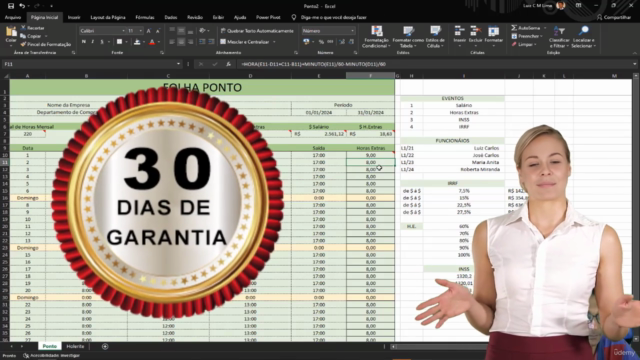640x360 pixels.
Task: Click decrease indent icon
Action: (202, 42)
